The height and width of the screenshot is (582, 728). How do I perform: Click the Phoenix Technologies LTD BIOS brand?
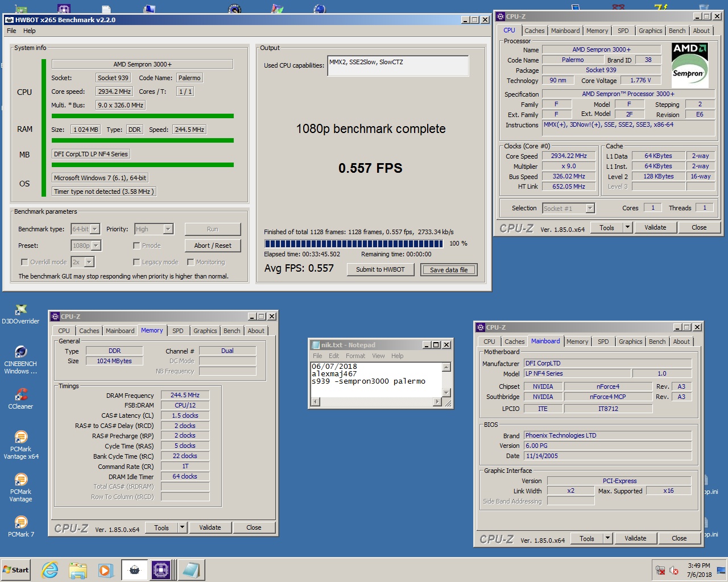(607, 435)
